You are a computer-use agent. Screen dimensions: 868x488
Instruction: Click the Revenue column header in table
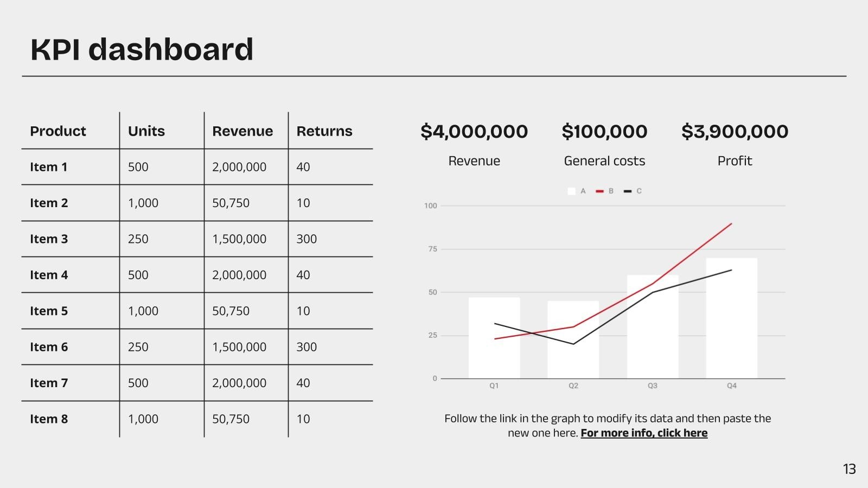242,131
